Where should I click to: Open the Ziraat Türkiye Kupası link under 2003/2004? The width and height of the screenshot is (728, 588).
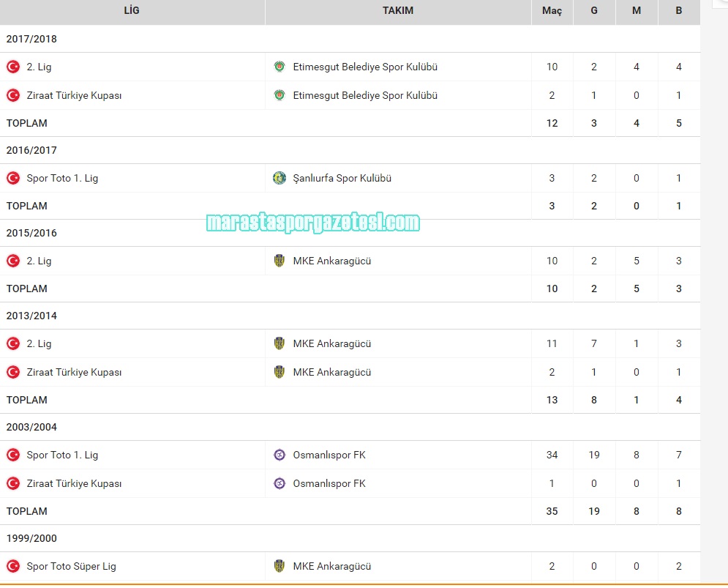pos(75,483)
